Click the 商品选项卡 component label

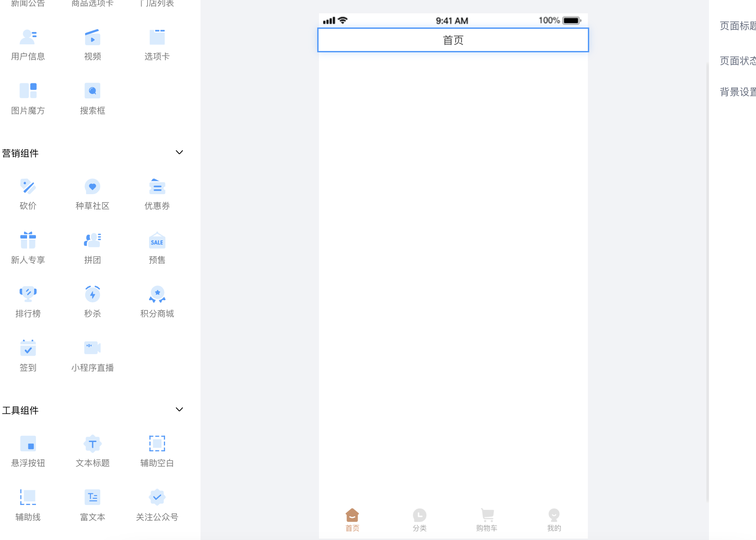click(92, 3)
